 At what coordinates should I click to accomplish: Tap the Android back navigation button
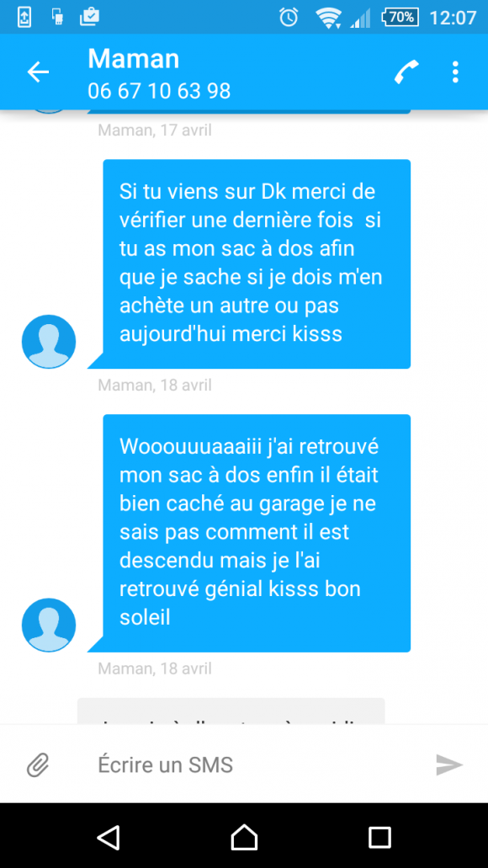109,837
